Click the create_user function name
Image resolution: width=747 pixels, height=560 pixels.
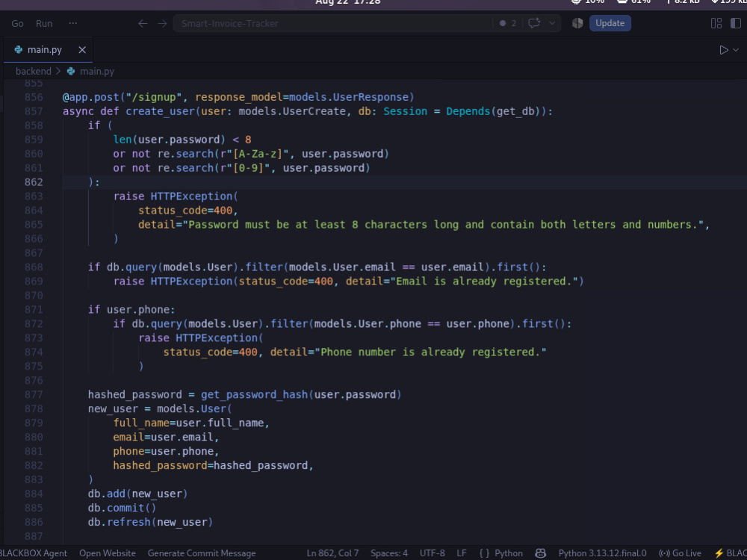point(160,111)
